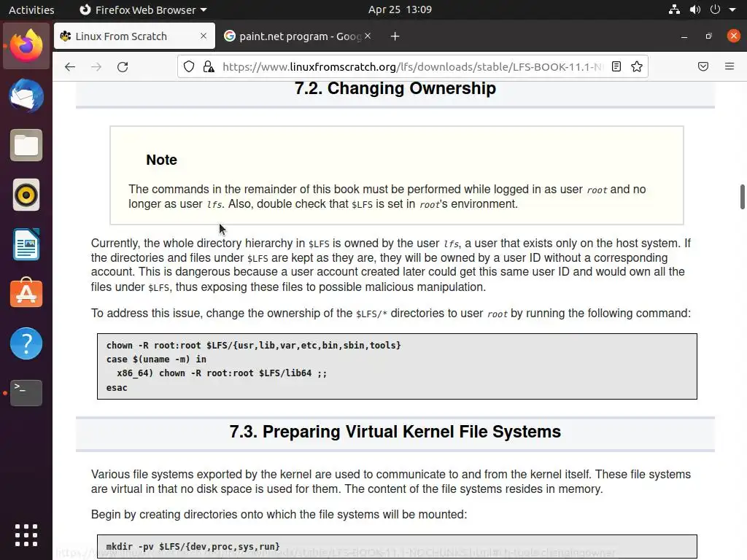Click the page vertical scrollbar thumb

coord(742,197)
